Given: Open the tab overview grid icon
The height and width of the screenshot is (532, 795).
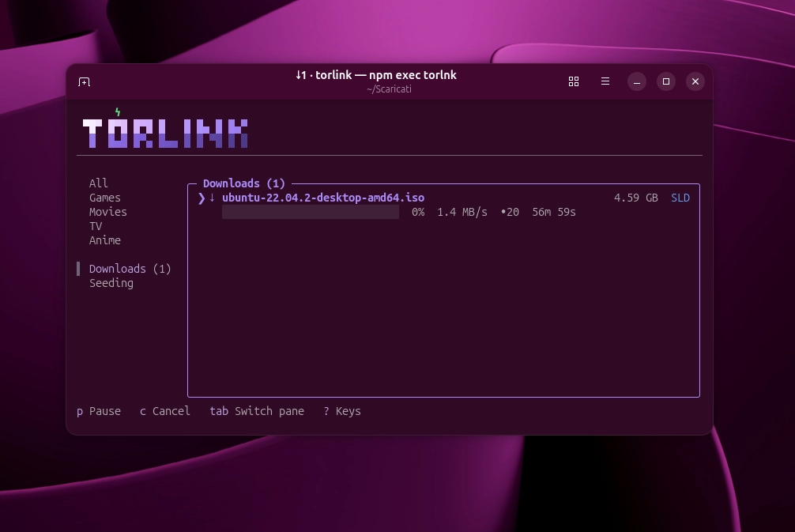Looking at the screenshot, I should pos(574,81).
